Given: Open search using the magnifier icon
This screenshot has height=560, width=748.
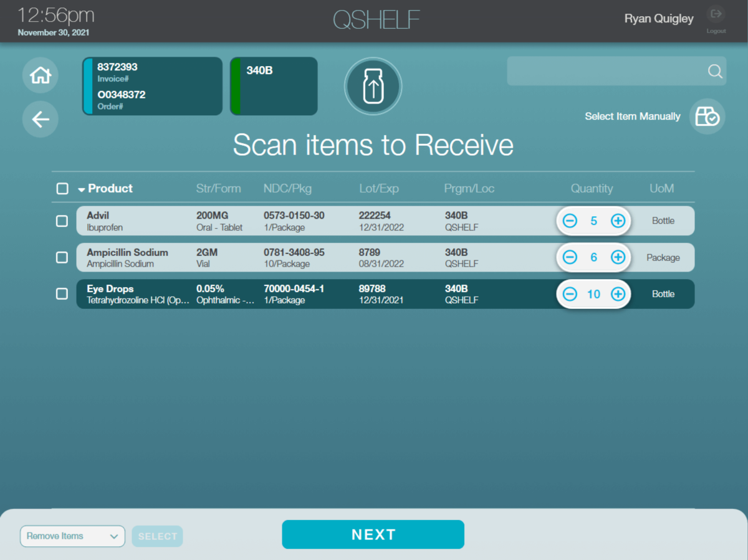Looking at the screenshot, I should pos(714,71).
